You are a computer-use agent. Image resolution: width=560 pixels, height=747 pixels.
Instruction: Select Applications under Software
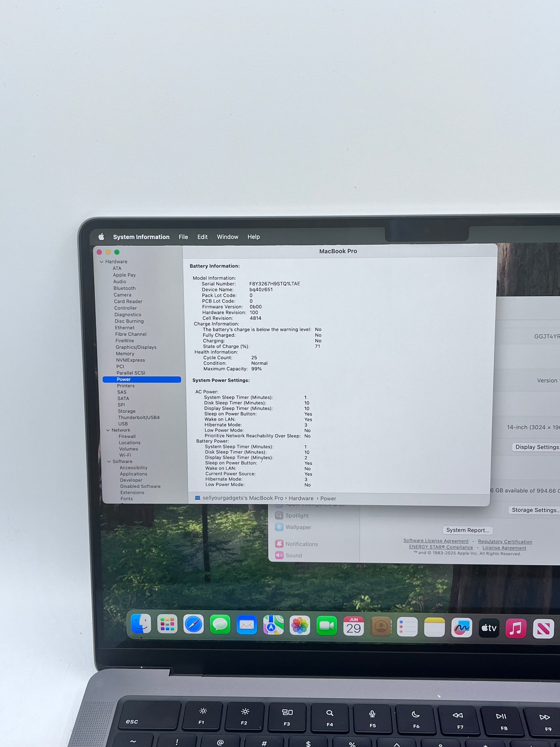pyautogui.click(x=133, y=474)
